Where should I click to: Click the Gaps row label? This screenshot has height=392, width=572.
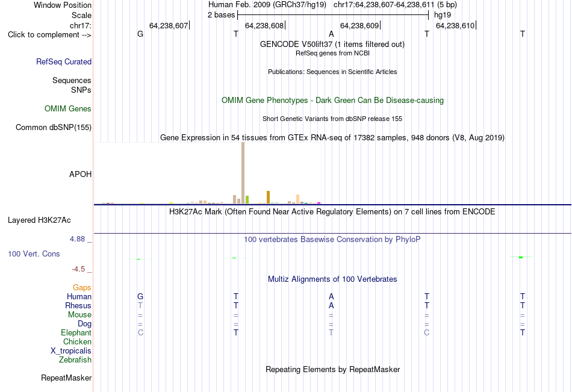click(x=82, y=288)
